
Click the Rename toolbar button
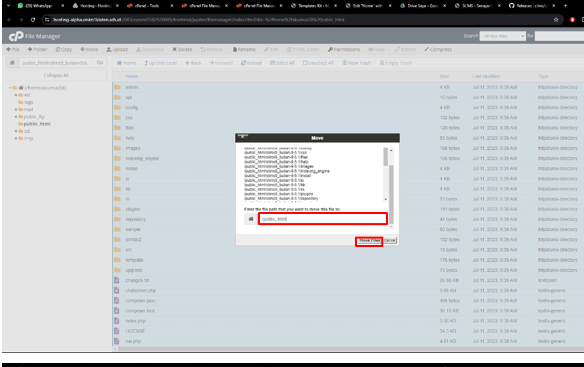click(244, 50)
